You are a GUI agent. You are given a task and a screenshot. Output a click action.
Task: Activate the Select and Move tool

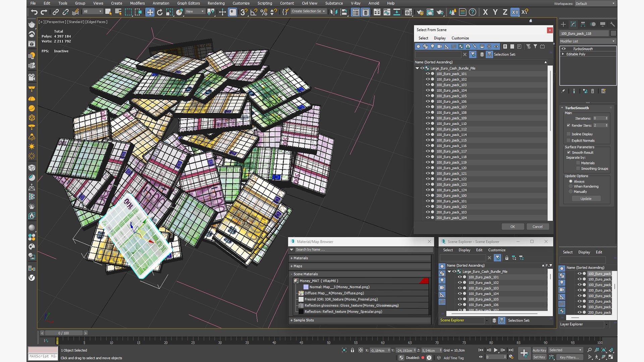tap(150, 12)
